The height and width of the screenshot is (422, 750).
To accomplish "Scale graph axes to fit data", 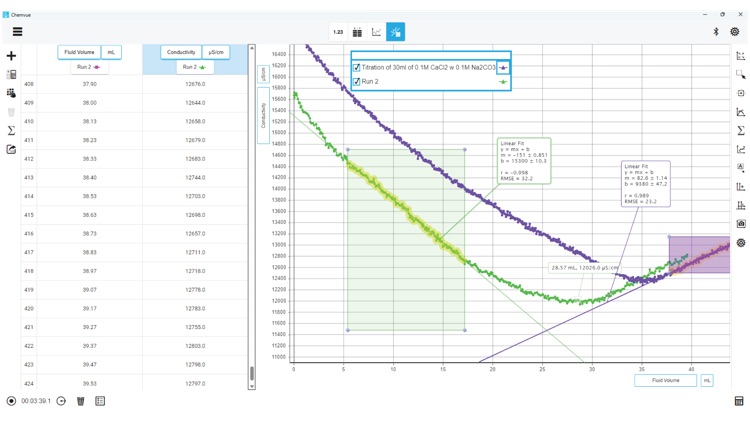I will click(x=740, y=56).
